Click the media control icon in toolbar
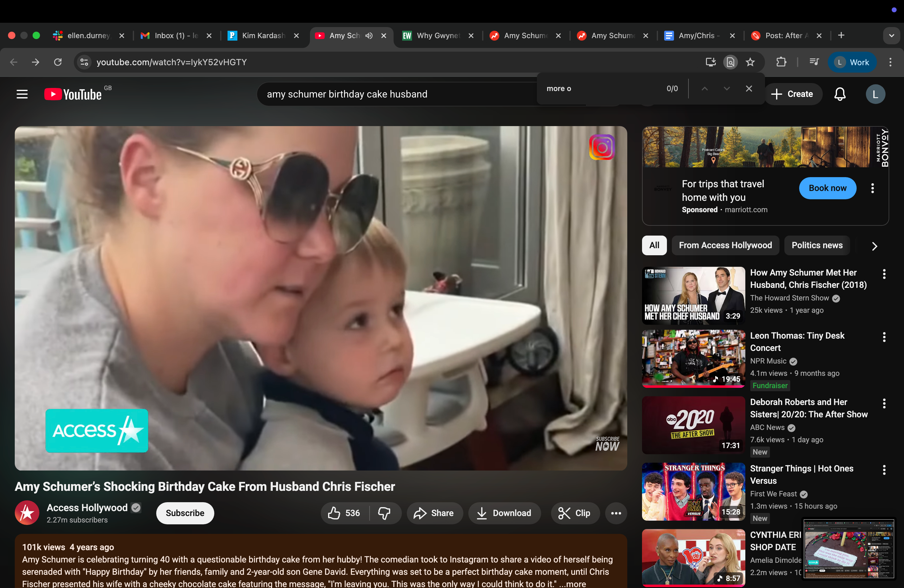Screen dimensions: 904x588 coord(814,62)
